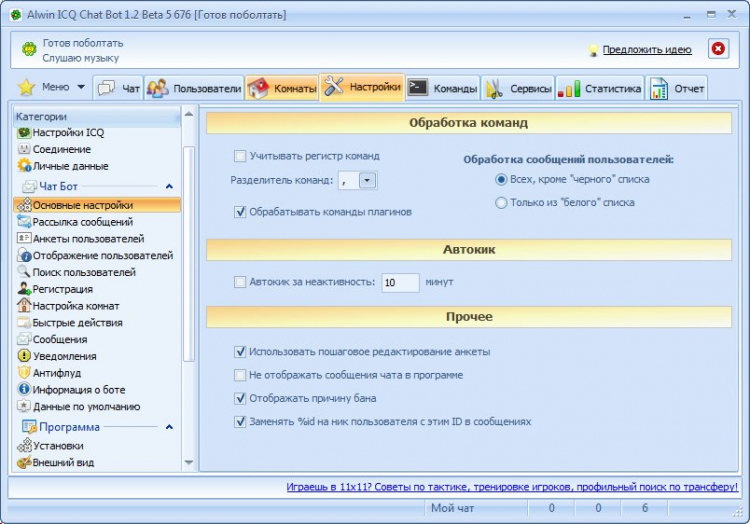The image size is (750, 524).
Task: Click the gear icon beside Личные данные
Action: [x=24, y=166]
